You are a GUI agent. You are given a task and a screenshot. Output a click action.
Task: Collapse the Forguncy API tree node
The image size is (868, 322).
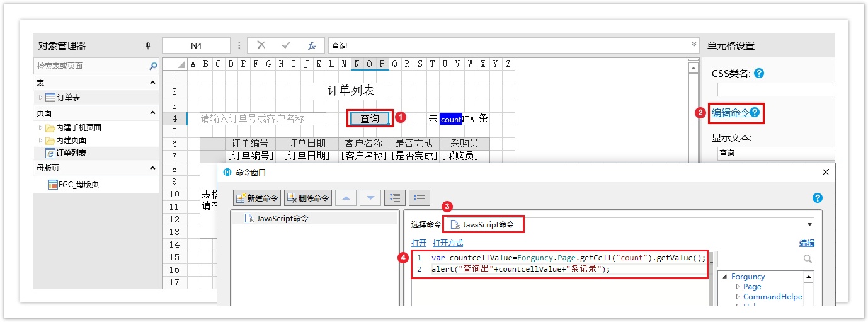point(725,277)
